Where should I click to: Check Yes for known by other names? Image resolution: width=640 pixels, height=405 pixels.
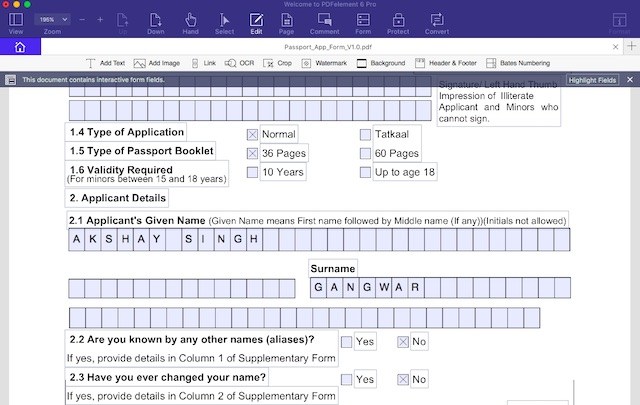coord(346,342)
